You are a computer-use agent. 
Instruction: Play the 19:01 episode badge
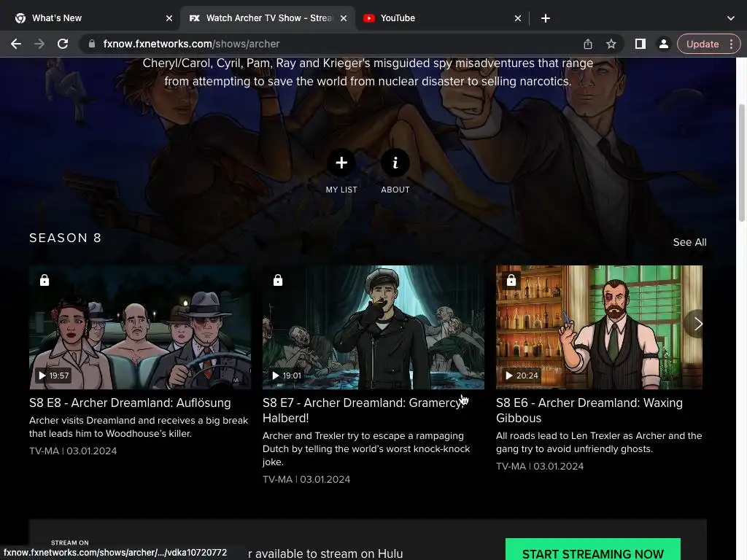click(286, 376)
